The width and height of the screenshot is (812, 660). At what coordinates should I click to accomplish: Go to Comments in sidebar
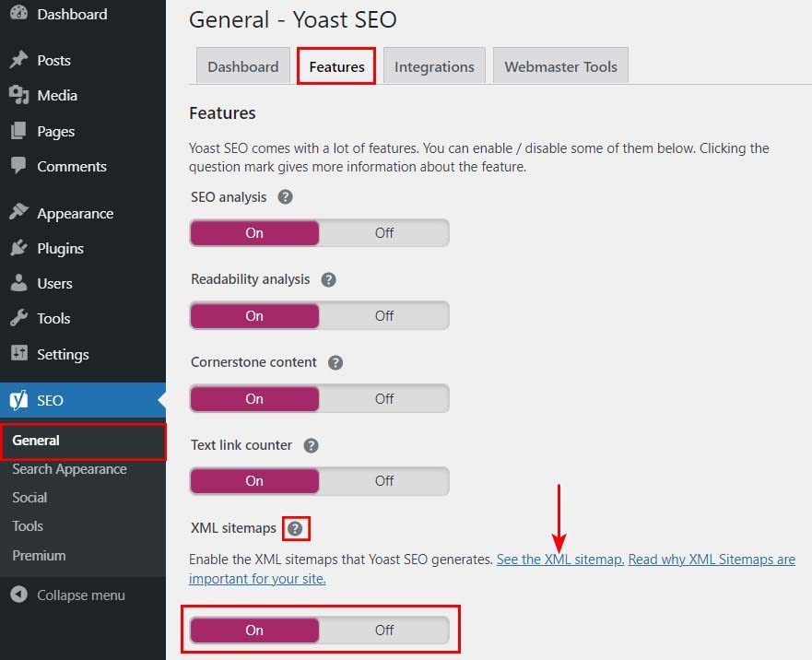(72, 166)
